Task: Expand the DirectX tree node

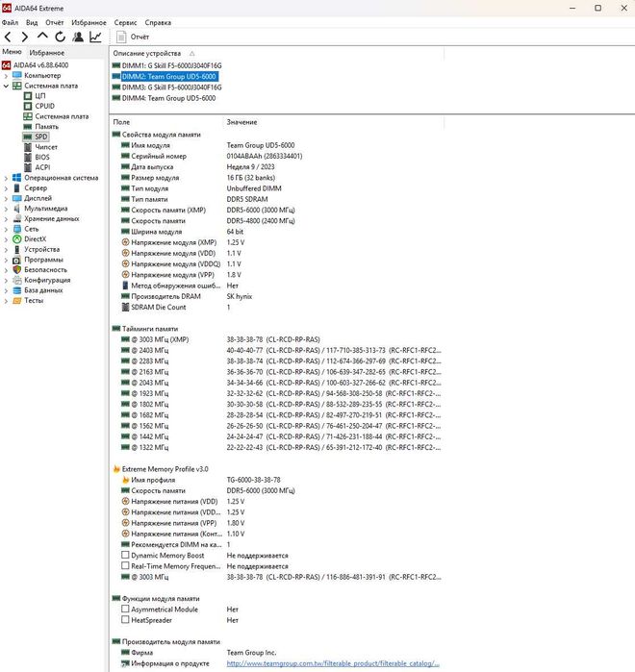Action: [6, 239]
